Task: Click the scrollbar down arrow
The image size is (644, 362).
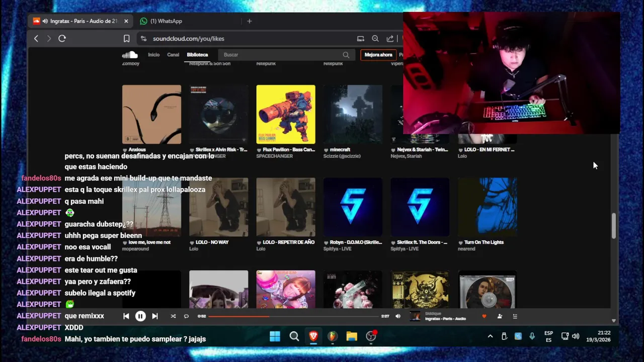Action: [x=613, y=320]
